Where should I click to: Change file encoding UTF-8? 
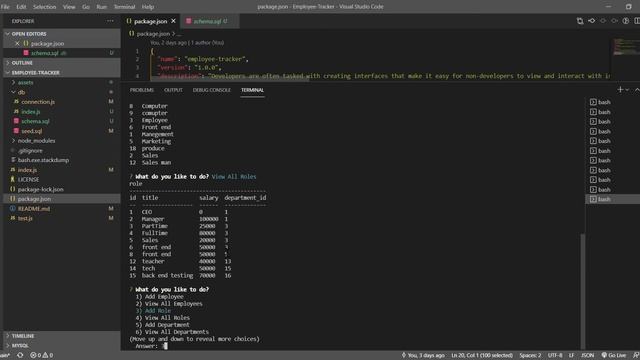pyautogui.click(x=555, y=355)
